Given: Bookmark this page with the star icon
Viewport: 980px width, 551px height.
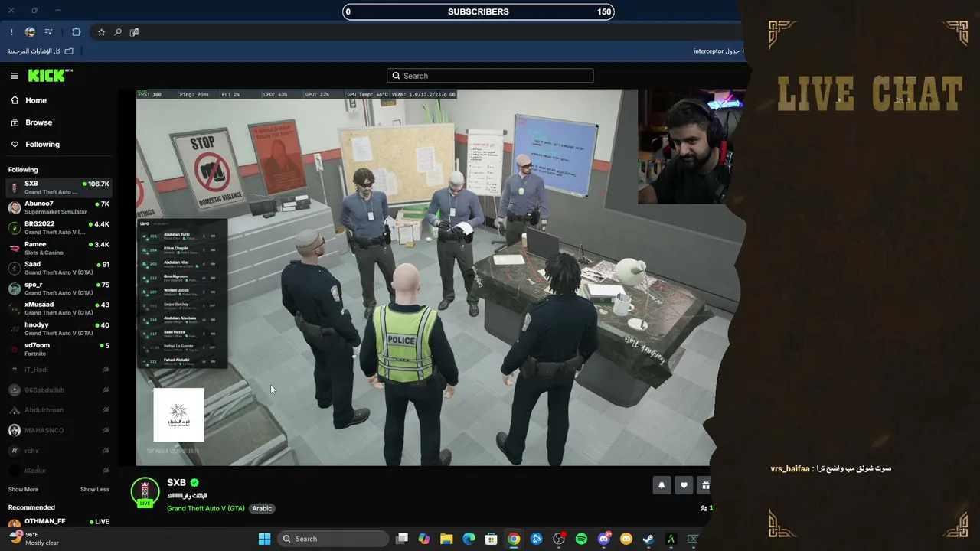Looking at the screenshot, I should tap(101, 32).
